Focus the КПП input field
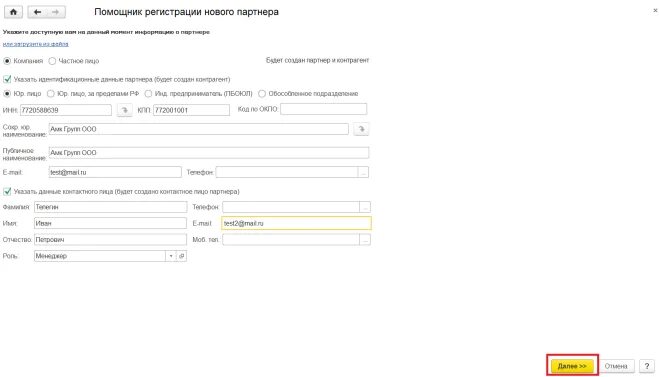The width and height of the screenshot is (659, 377). click(x=191, y=110)
